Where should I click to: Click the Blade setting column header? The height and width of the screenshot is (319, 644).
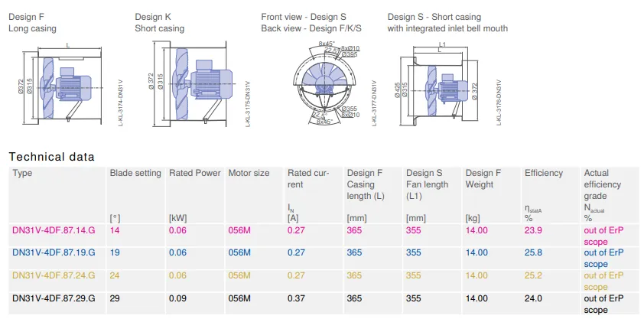pos(135,173)
